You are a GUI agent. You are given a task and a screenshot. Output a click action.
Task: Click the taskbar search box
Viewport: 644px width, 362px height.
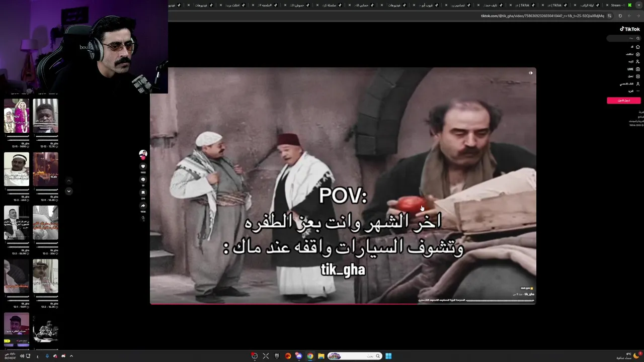[x=354, y=356]
